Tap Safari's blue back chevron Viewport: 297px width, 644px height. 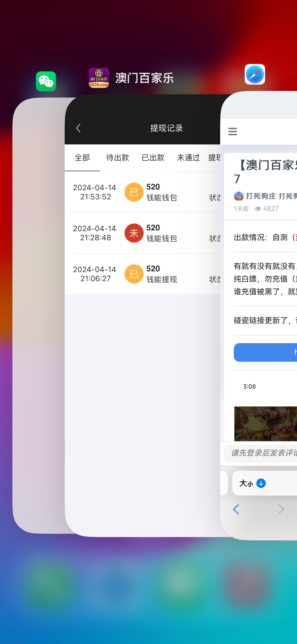(236, 509)
